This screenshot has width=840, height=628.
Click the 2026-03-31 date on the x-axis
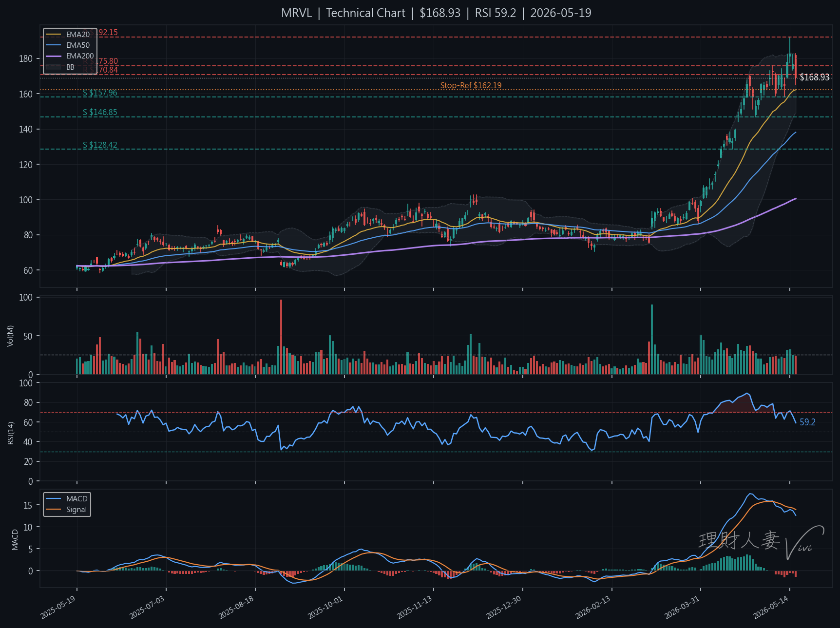point(683,607)
